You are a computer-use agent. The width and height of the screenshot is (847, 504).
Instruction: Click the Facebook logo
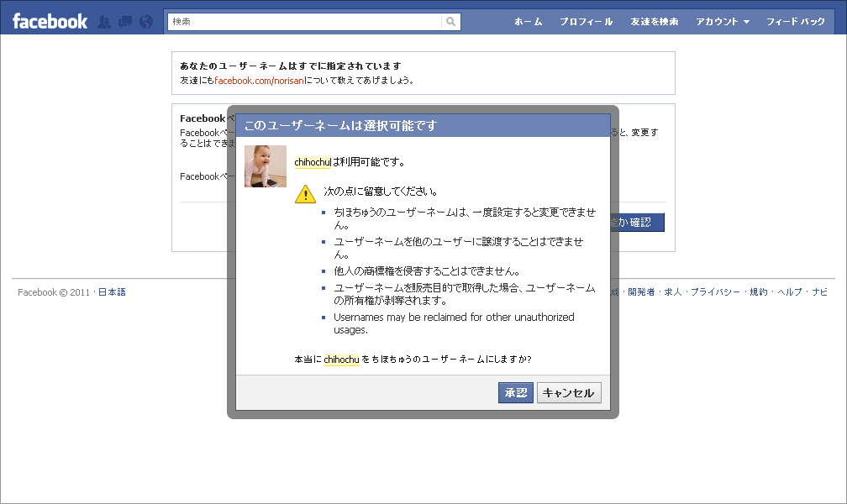(x=50, y=22)
